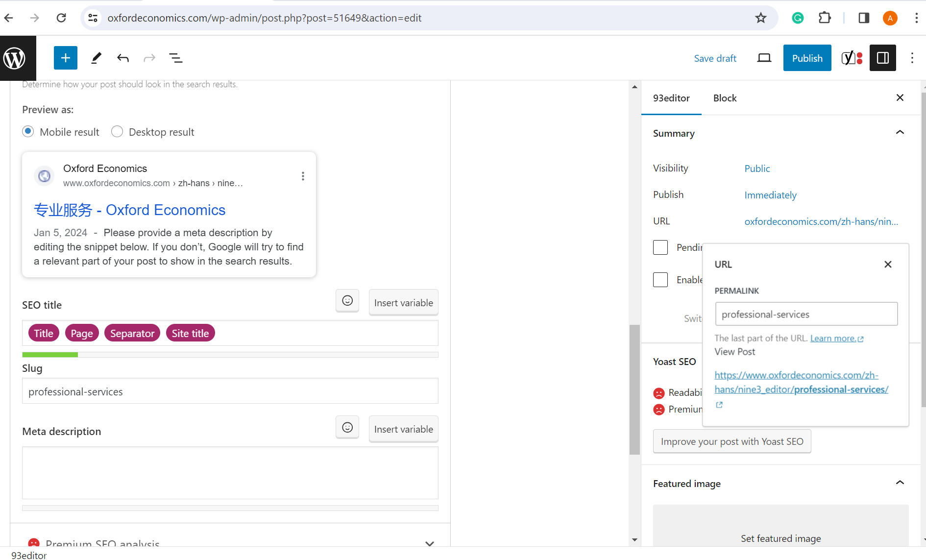Image resolution: width=926 pixels, height=560 pixels.
Task: Go forward in browser
Action: 34,18
